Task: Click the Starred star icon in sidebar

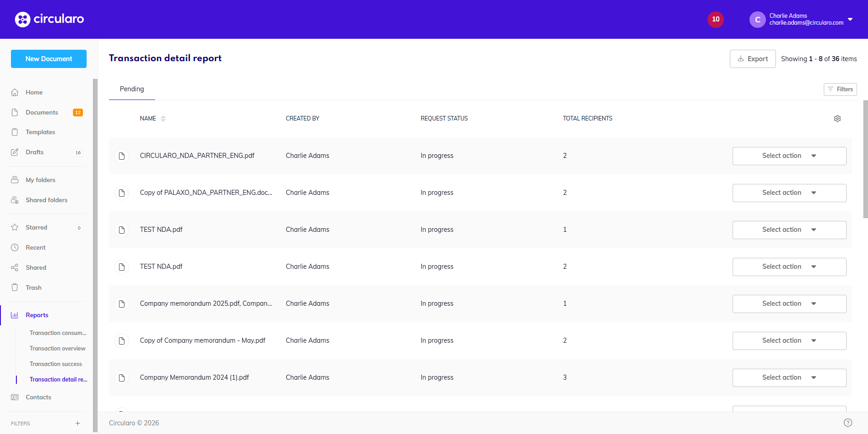Action: [15, 227]
